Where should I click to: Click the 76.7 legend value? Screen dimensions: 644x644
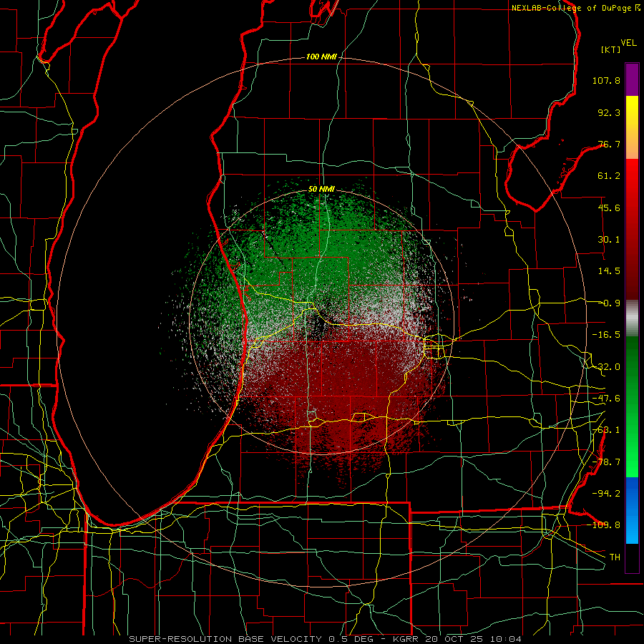point(609,144)
